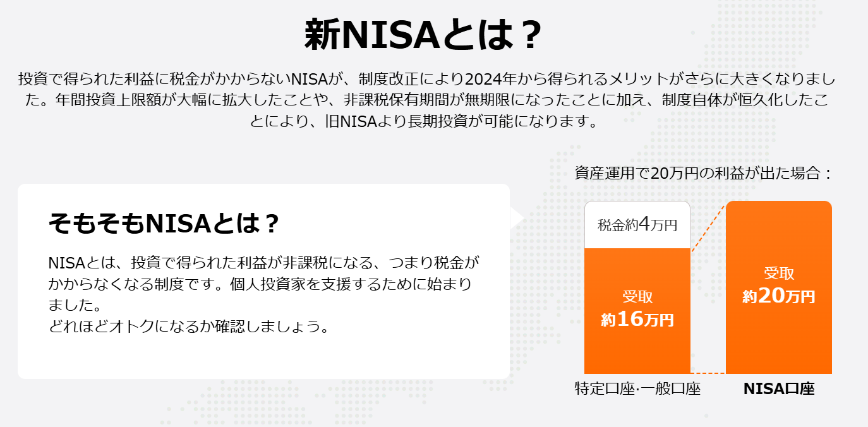This screenshot has width=868, height=427.
Task: Click the orange "約16万円" bar
Action: (x=637, y=310)
